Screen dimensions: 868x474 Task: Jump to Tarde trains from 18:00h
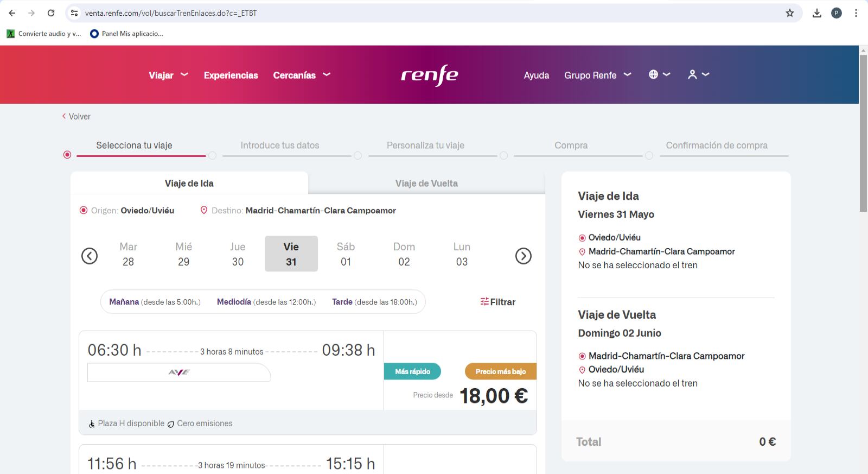pos(374,302)
